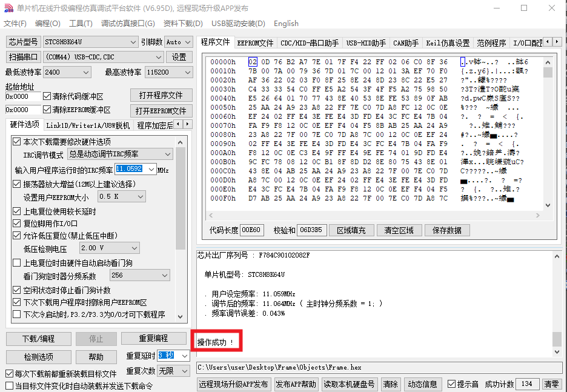The image size is (567, 392).
Task: Toggle 复位脚用作I/O口 checkbox
Action: pyautogui.click(x=16, y=223)
